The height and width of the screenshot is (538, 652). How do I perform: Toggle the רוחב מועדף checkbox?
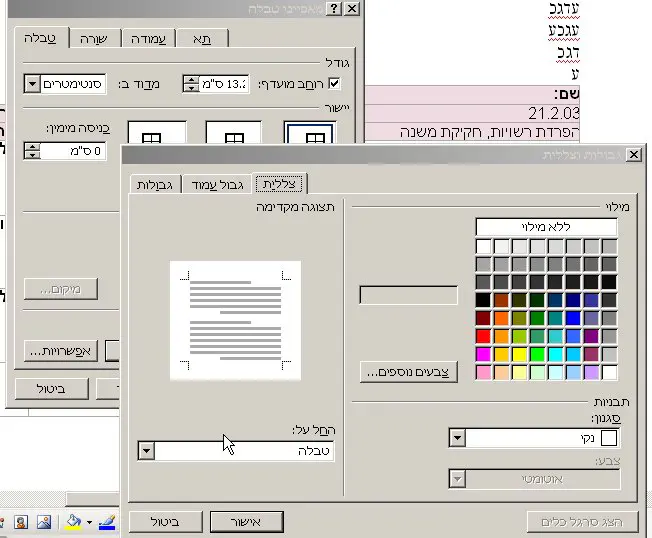(x=335, y=84)
